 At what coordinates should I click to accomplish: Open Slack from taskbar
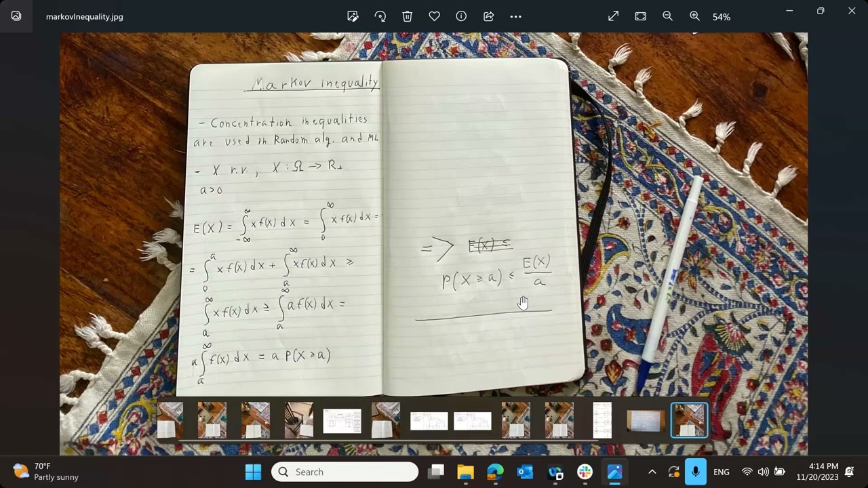(585, 472)
